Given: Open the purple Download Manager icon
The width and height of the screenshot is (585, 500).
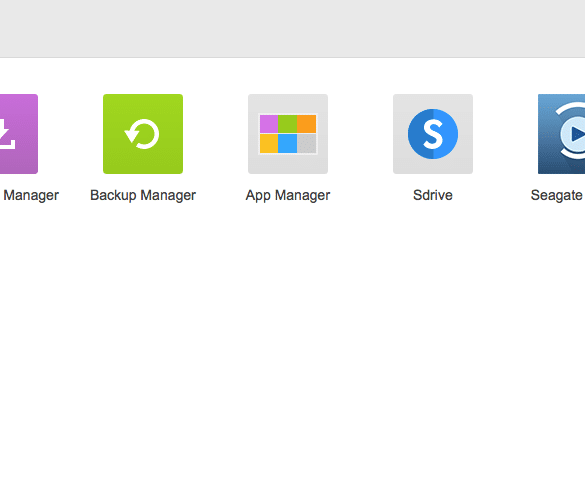Looking at the screenshot, I should [19, 134].
